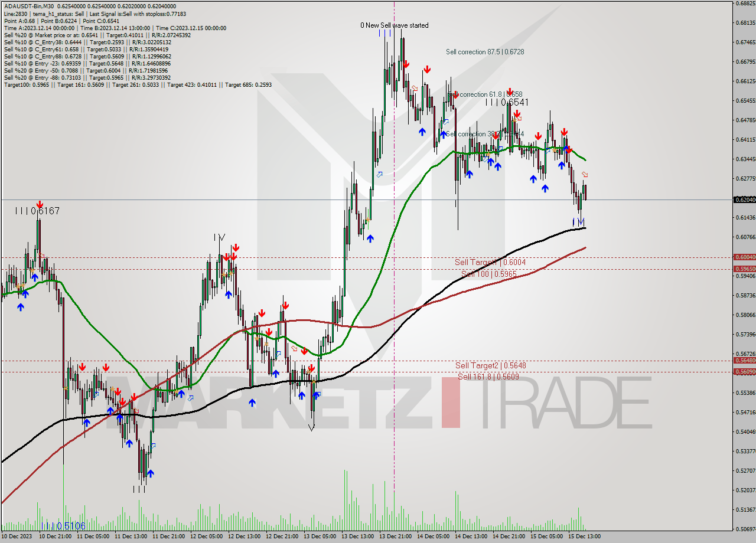This screenshot has height=543, width=756.
Task: Click the '11 Dec 13:00' time axis label
Action: 131,537
